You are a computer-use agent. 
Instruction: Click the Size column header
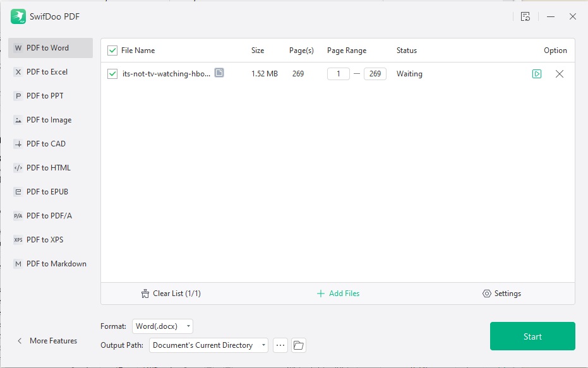pos(258,50)
